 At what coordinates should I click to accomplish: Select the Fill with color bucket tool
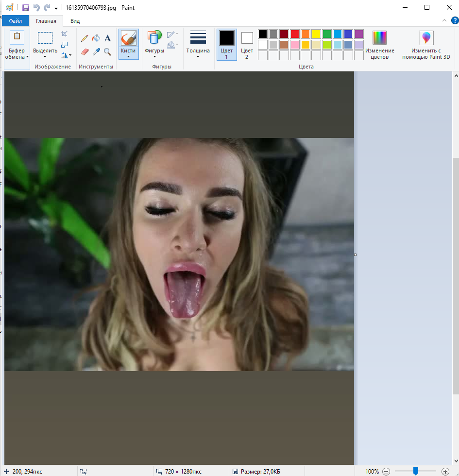click(x=96, y=38)
